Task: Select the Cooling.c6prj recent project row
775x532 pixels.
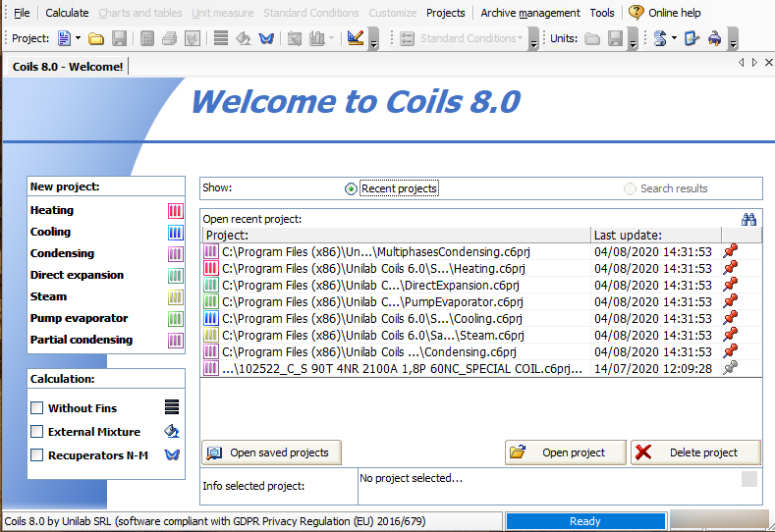Action: tap(481, 319)
